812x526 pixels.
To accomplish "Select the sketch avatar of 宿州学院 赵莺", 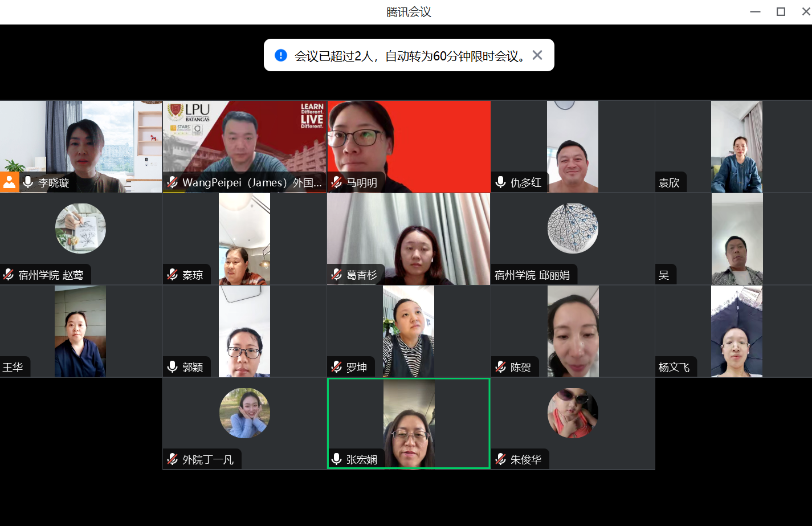I will 80,229.
